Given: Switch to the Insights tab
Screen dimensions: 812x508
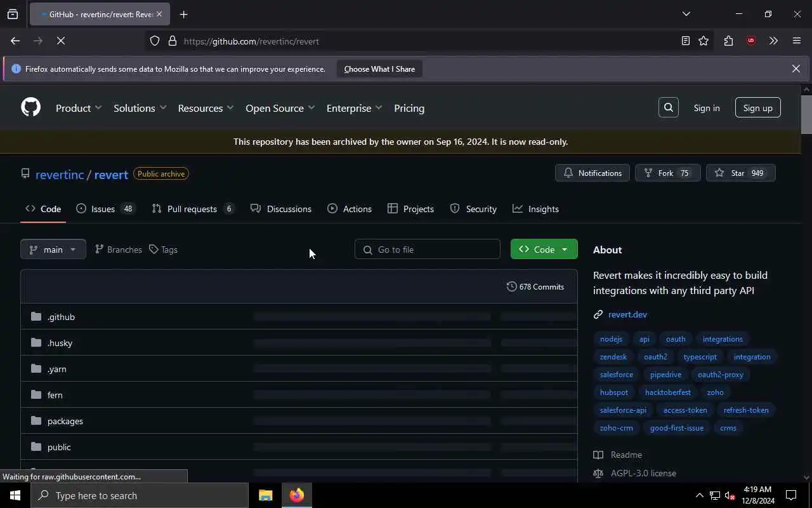Looking at the screenshot, I should [536, 209].
